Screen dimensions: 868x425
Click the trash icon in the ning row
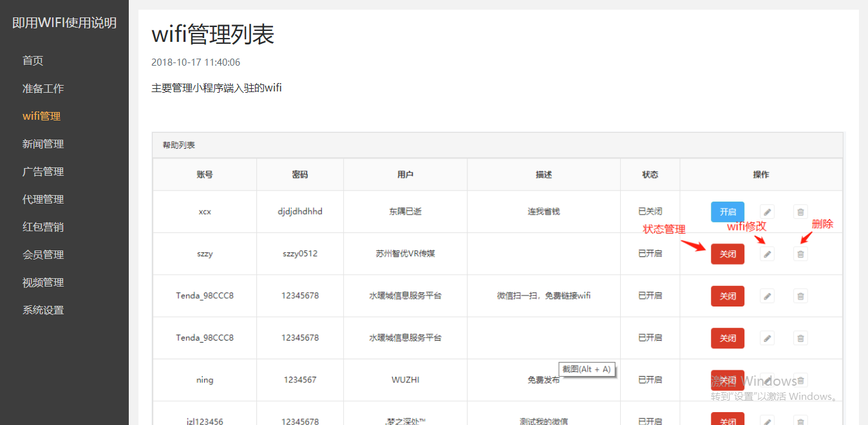(800, 380)
